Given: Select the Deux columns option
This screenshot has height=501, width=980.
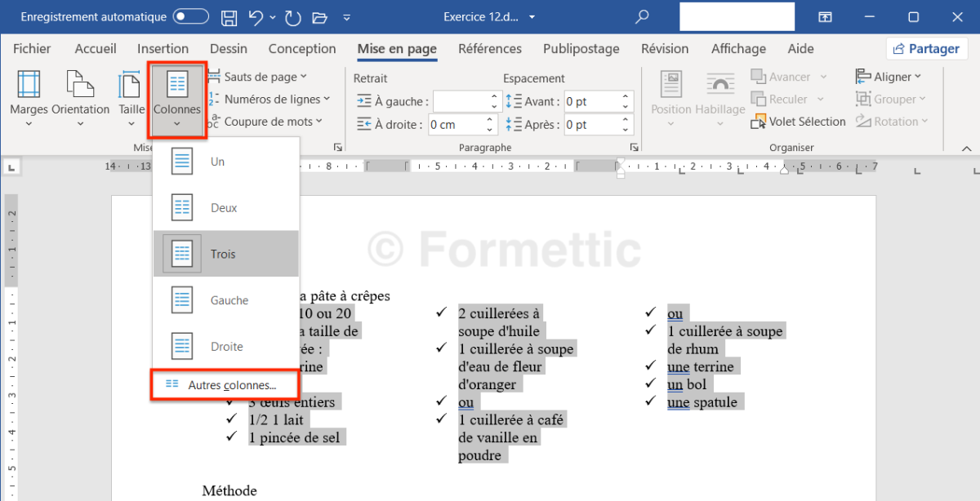Looking at the screenshot, I should [225, 208].
